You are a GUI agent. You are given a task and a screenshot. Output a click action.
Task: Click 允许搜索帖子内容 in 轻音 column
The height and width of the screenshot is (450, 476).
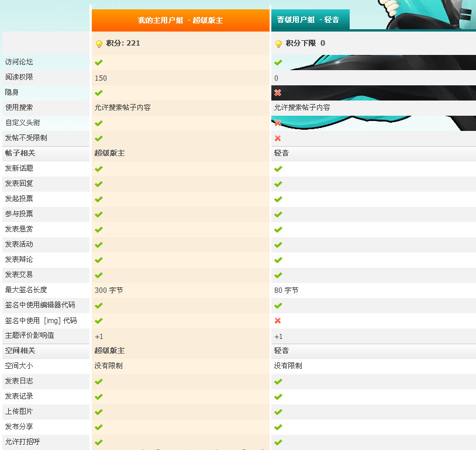pos(302,108)
